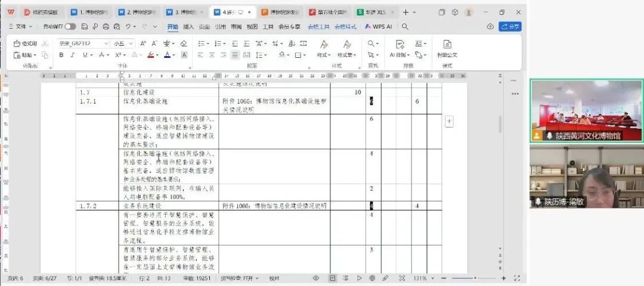Open the font size dropdown
Screen dimensions: 644x286
[x=131, y=43]
